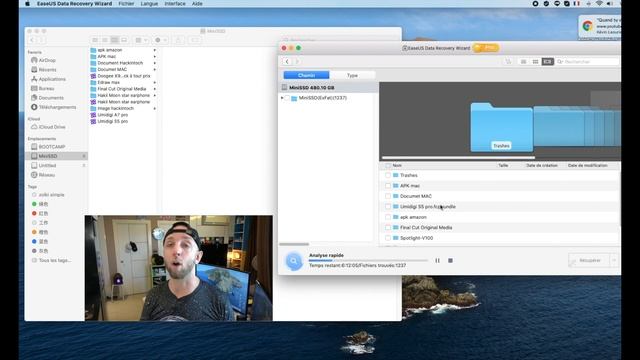
Task: Open the dropdown arrow next to Récupérer
Action: (614, 260)
